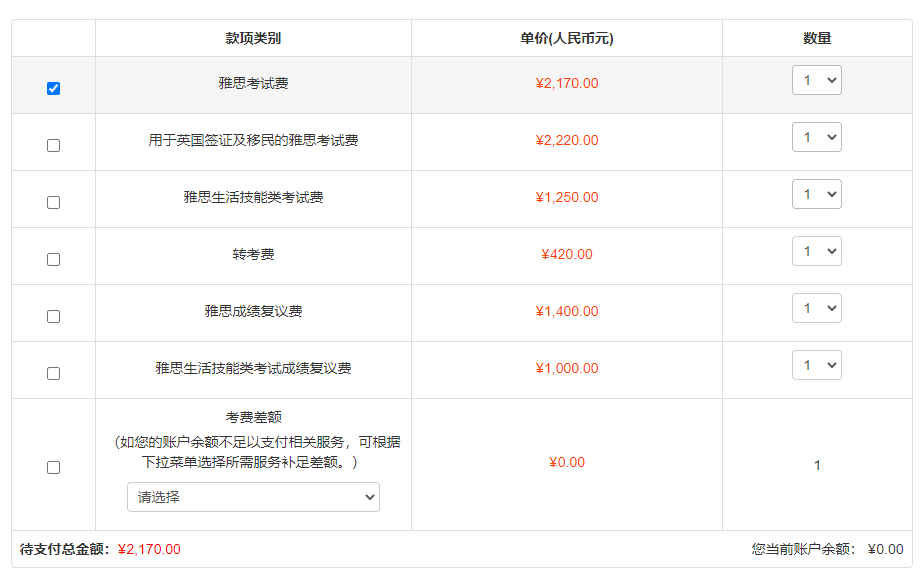This screenshot has width=924, height=577.
Task: Click the 单价(人民币元) column header
Action: click(x=566, y=39)
